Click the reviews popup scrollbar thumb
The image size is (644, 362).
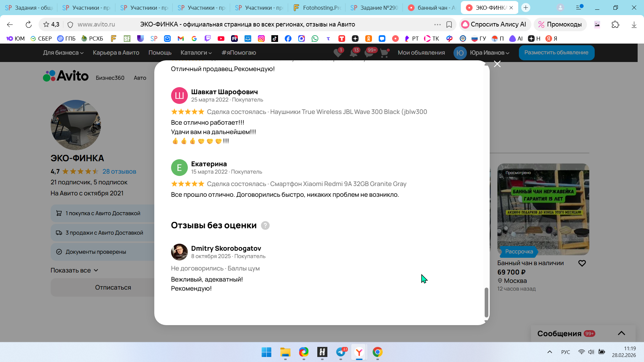[486, 302]
